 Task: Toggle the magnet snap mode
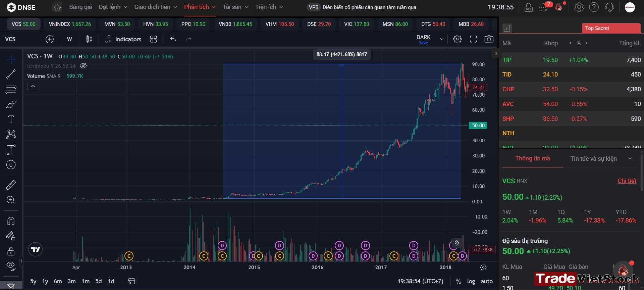[x=11, y=221]
